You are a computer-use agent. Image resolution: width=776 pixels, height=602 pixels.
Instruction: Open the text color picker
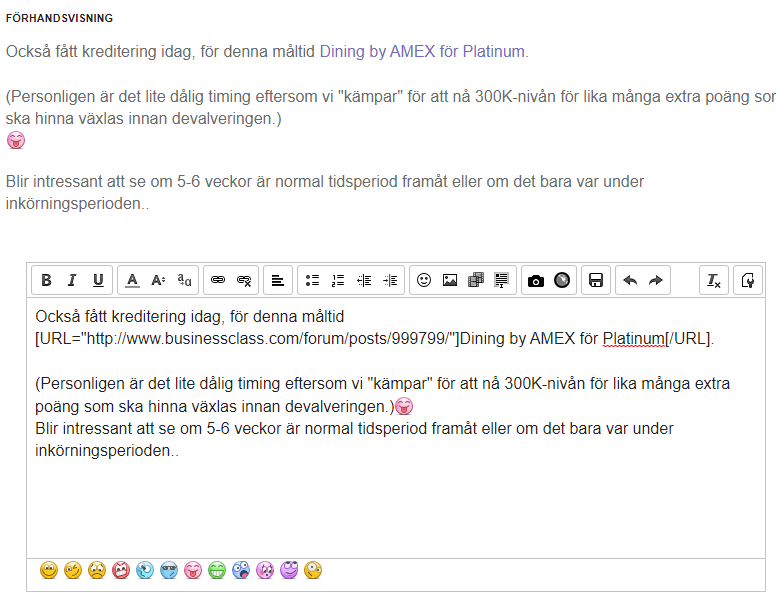[132, 281]
